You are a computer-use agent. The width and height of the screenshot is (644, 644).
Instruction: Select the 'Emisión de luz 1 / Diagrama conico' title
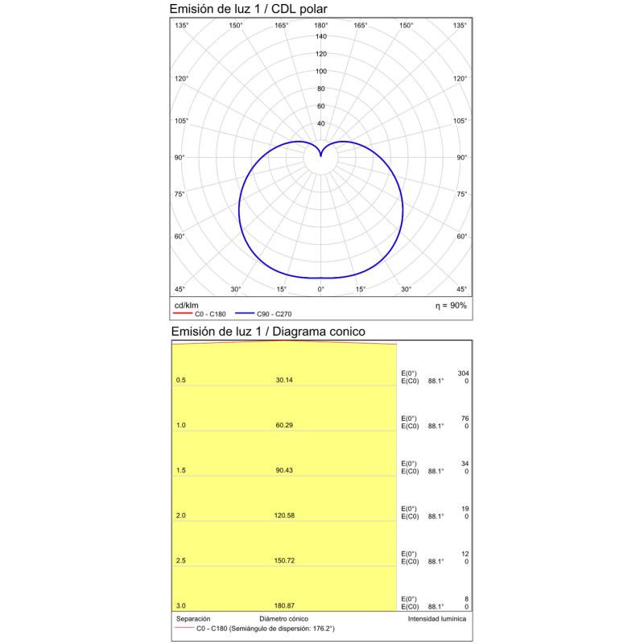(267, 331)
